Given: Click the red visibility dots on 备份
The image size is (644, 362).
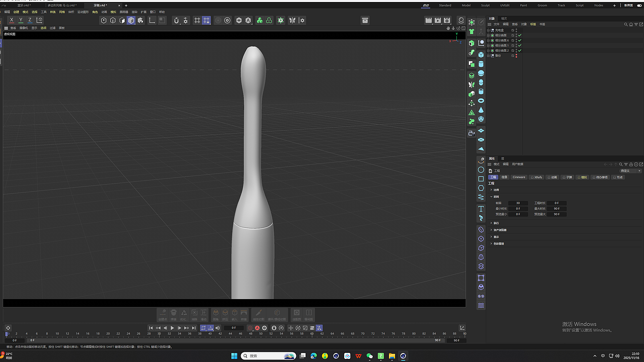Looking at the screenshot, I should tap(516, 55).
